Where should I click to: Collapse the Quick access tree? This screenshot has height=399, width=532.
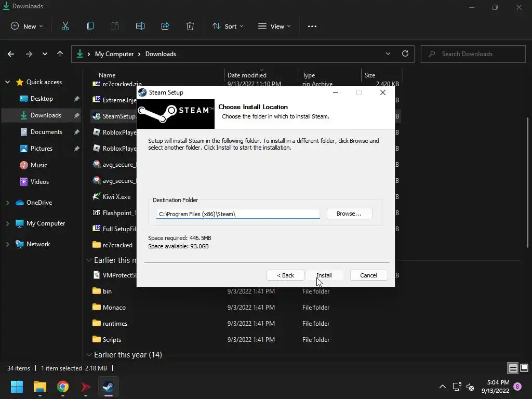(7, 82)
